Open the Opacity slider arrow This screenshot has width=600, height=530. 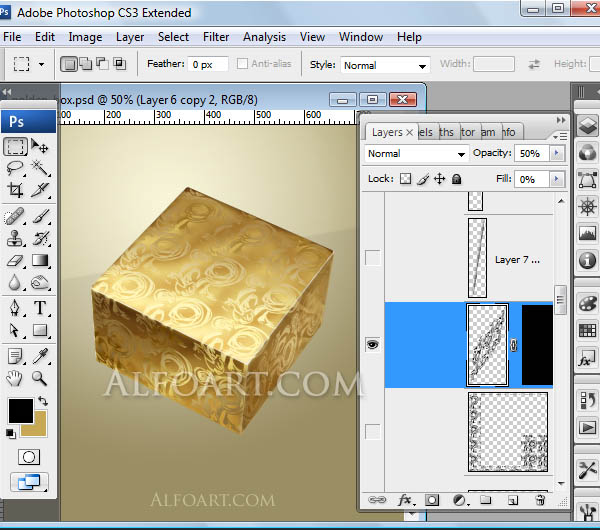[557, 153]
